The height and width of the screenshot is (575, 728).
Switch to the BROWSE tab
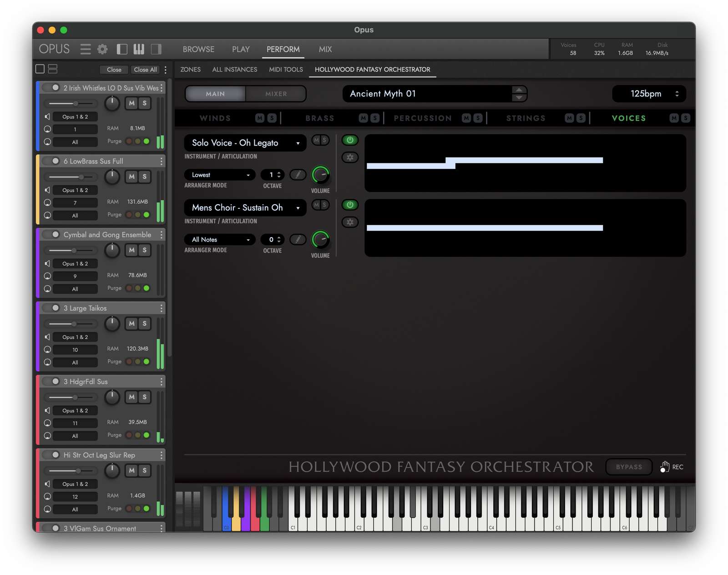[198, 49]
